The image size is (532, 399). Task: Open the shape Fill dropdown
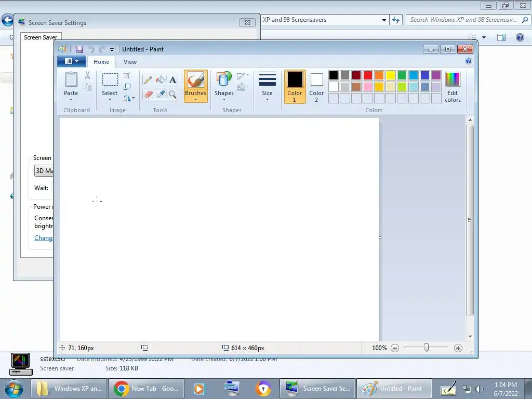point(243,87)
